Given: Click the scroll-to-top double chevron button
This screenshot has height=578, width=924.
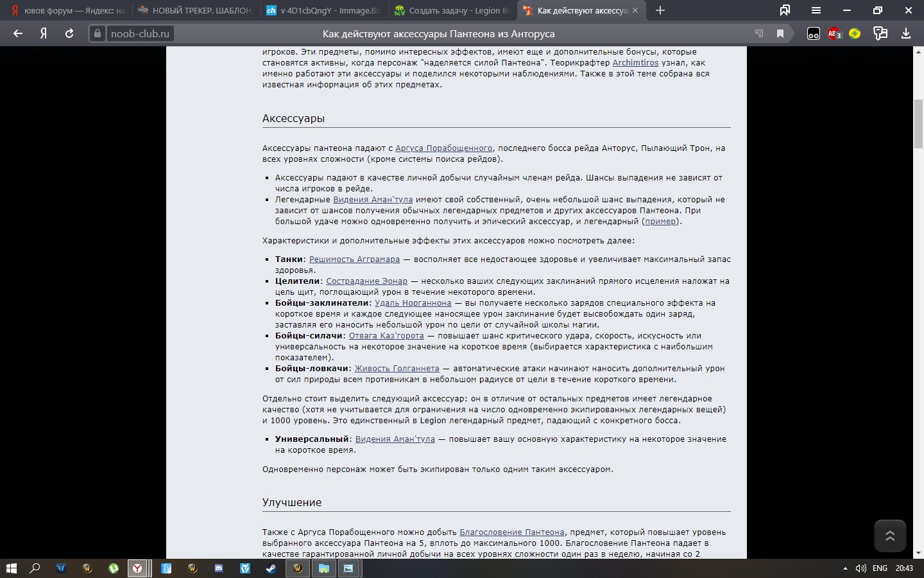Looking at the screenshot, I should tap(890, 536).
